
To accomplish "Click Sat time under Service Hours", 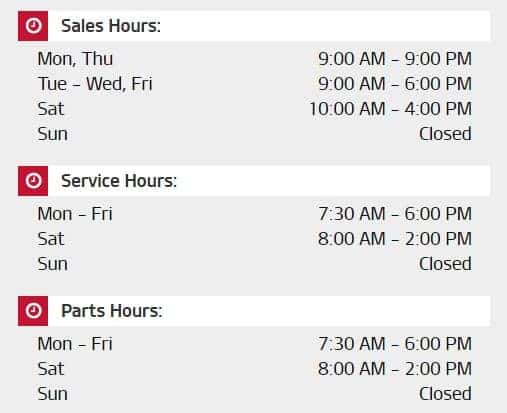I will coord(395,239).
